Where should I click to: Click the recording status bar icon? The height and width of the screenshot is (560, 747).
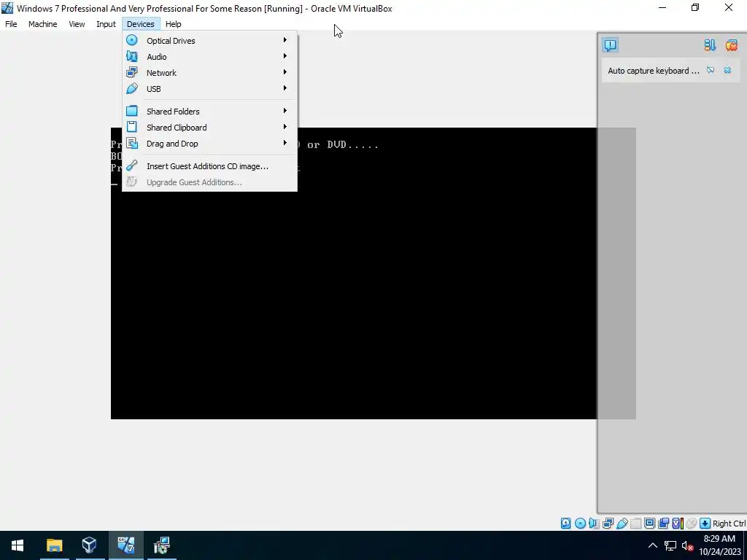pos(664,524)
